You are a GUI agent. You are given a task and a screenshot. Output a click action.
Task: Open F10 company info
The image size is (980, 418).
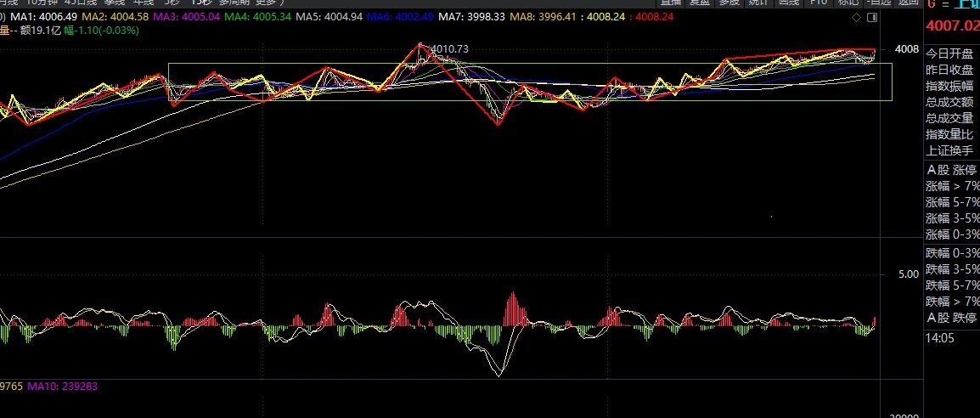click(x=818, y=3)
